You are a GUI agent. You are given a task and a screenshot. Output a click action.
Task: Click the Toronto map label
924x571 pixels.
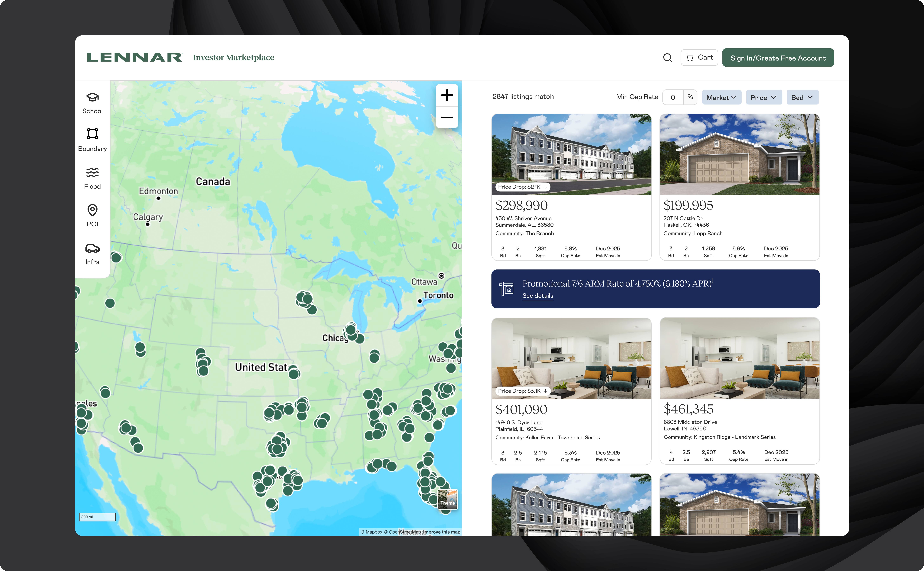tap(438, 295)
